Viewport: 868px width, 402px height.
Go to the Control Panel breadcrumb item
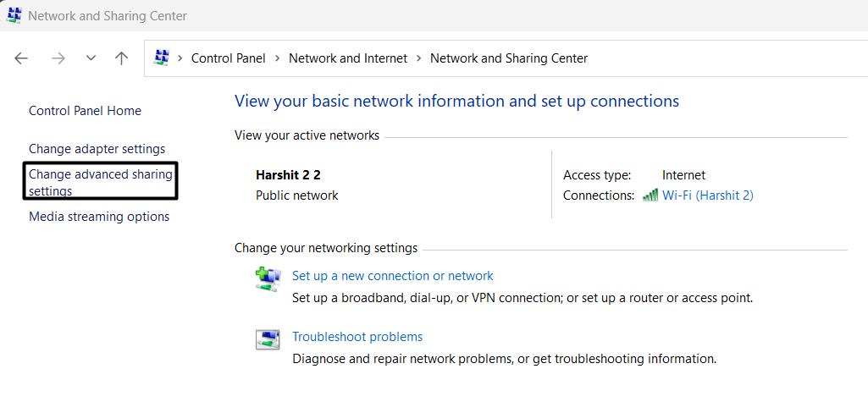[228, 58]
